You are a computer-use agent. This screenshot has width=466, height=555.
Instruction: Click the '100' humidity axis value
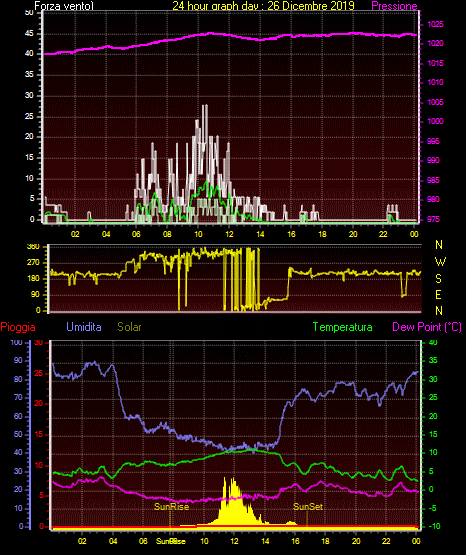pyautogui.click(x=16, y=342)
